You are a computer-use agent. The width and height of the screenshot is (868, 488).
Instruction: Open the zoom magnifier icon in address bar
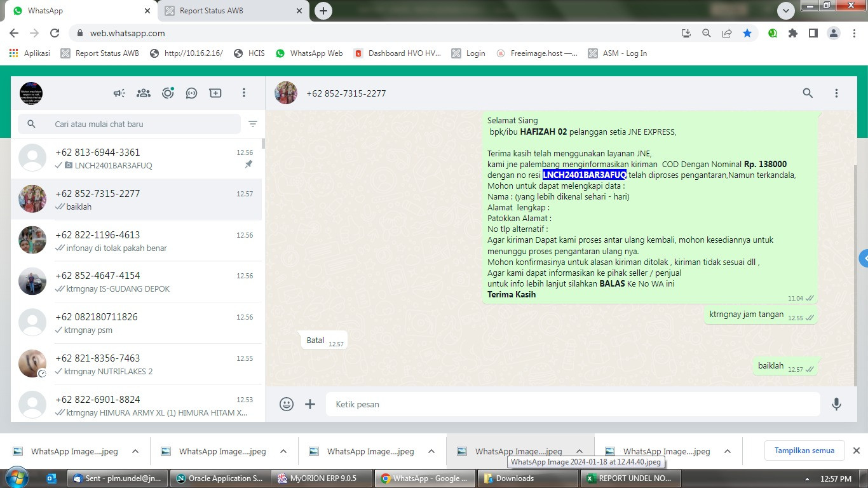[707, 33]
